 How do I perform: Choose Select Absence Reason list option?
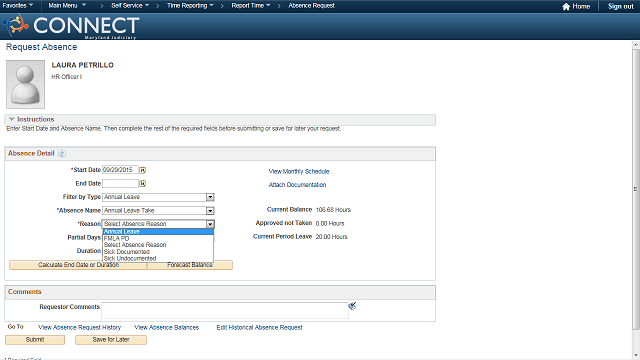click(x=158, y=245)
